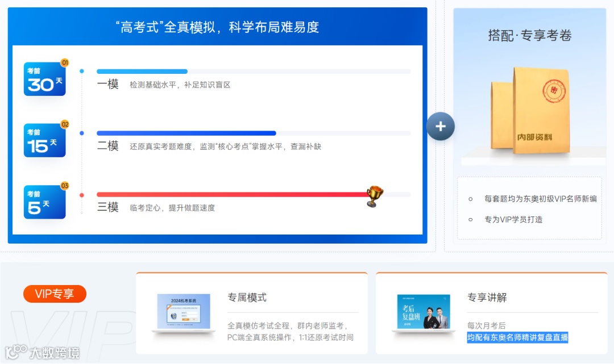Click the round plus icon
The image size is (614, 364).
(x=441, y=126)
